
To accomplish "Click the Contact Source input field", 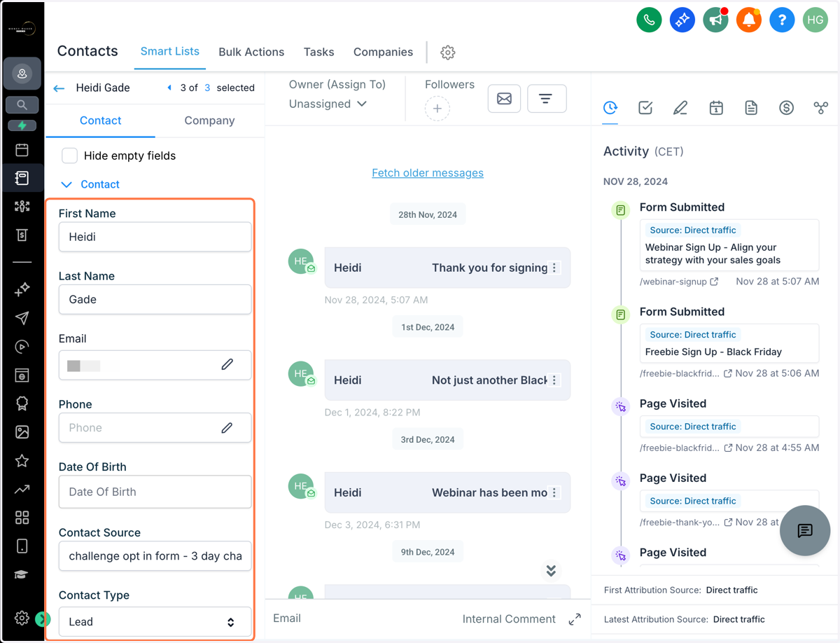I will [155, 556].
